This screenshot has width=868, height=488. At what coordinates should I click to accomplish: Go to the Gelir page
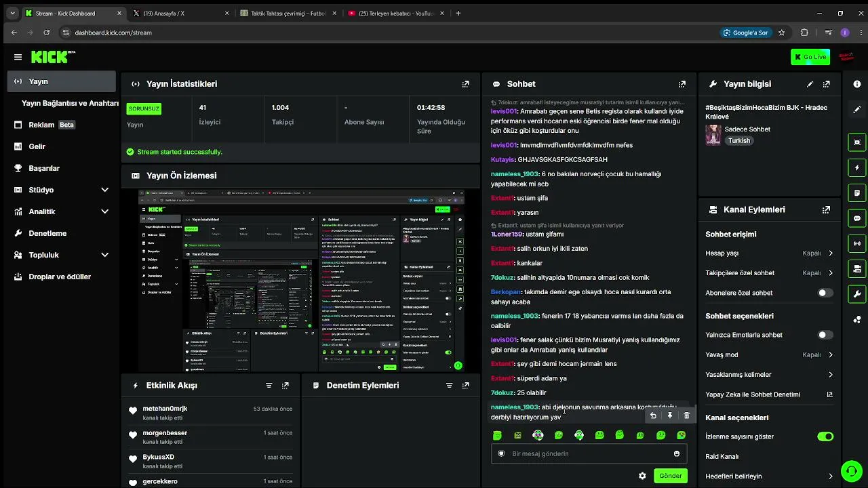click(x=62, y=146)
